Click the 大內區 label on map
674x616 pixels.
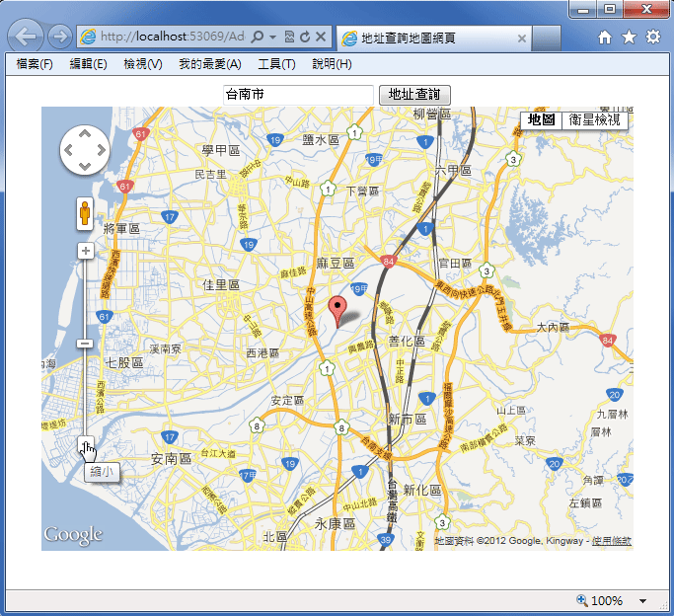coord(554,328)
